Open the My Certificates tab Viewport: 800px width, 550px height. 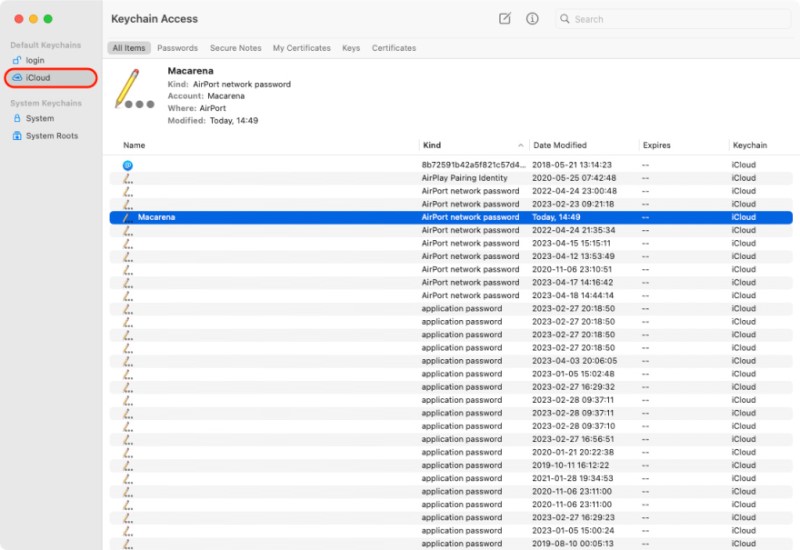pos(302,48)
